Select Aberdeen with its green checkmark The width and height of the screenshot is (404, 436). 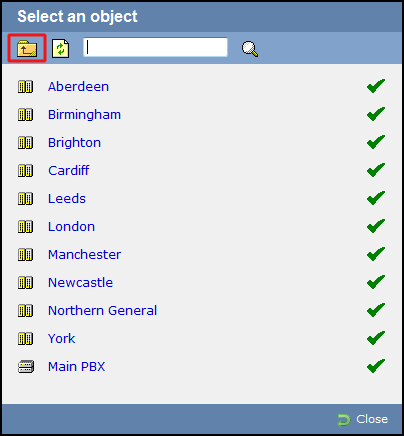[376, 86]
